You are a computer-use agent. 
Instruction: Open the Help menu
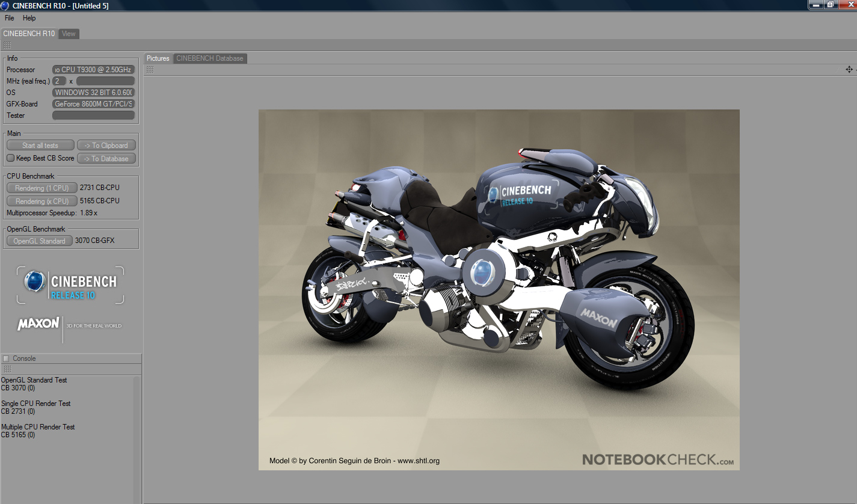[29, 18]
